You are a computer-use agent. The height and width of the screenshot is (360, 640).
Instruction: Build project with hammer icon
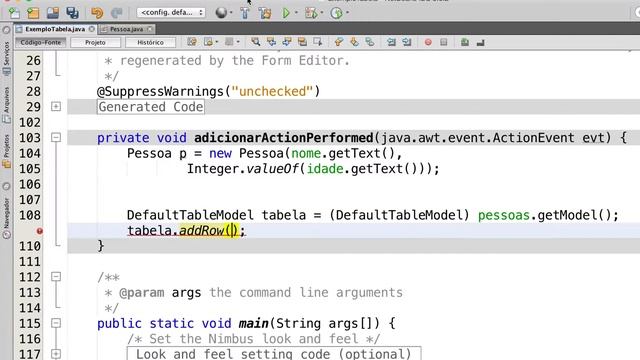point(244,13)
